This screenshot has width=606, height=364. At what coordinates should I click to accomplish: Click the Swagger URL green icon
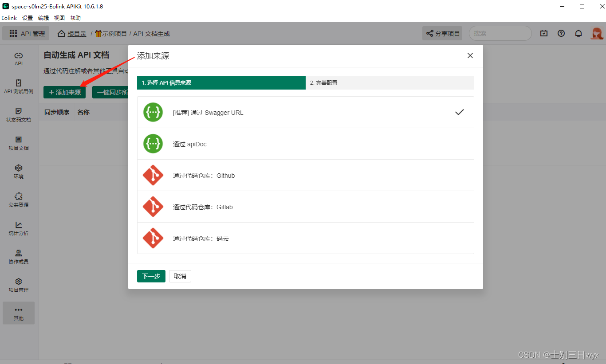coord(153,113)
